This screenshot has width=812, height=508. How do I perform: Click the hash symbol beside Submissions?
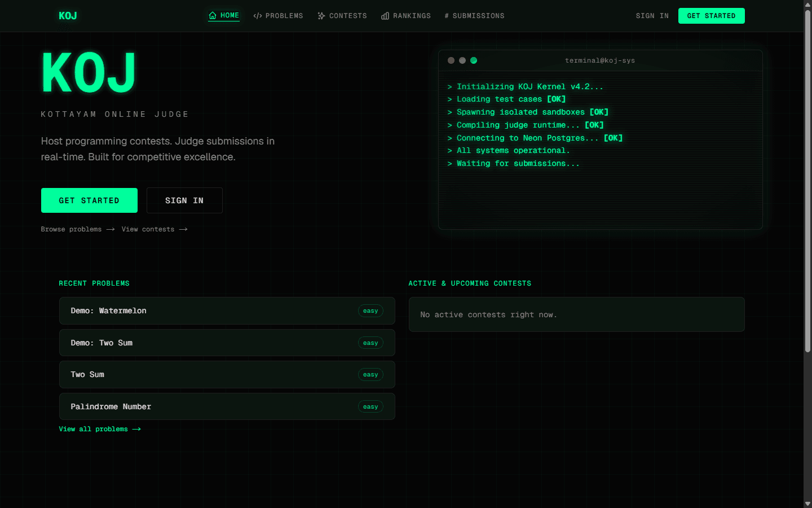tap(447, 16)
